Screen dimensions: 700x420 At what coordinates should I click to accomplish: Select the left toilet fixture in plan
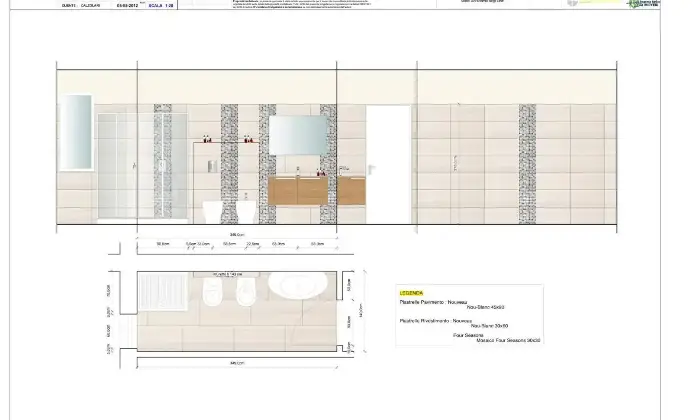pyautogui.click(x=211, y=292)
